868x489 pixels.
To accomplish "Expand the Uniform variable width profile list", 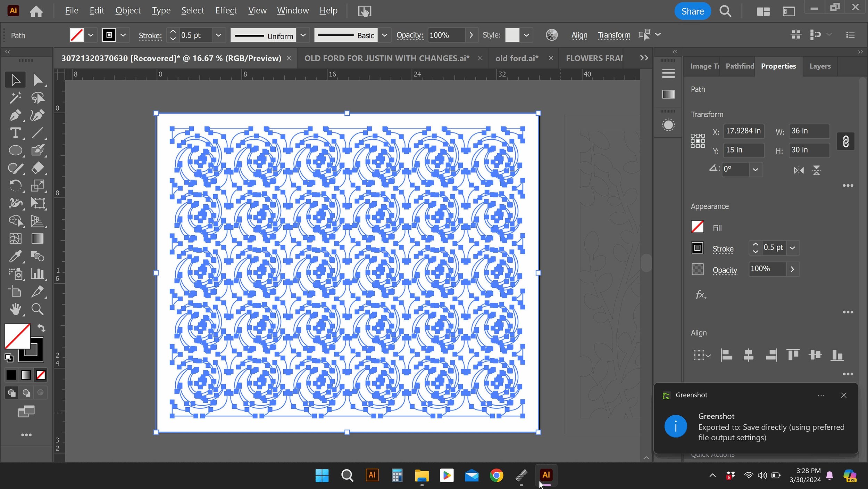I will (303, 35).
